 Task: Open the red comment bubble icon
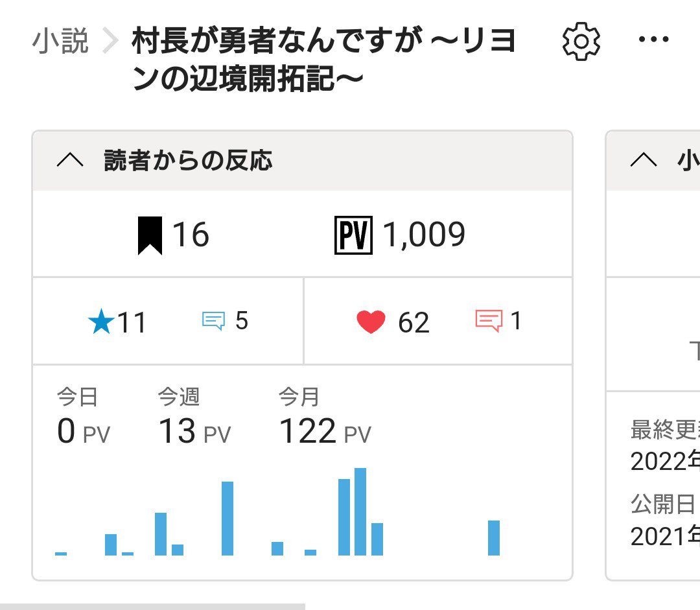coord(489,320)
